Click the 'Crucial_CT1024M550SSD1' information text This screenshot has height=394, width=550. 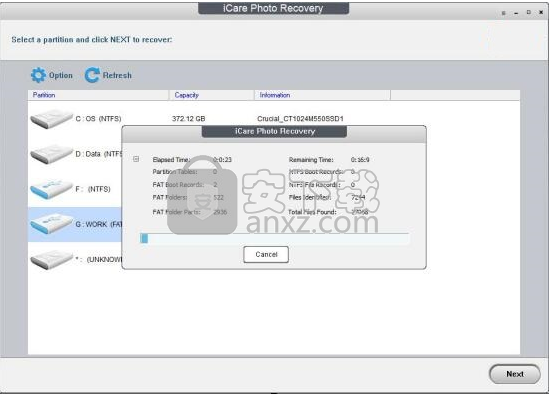click(300, 119)
